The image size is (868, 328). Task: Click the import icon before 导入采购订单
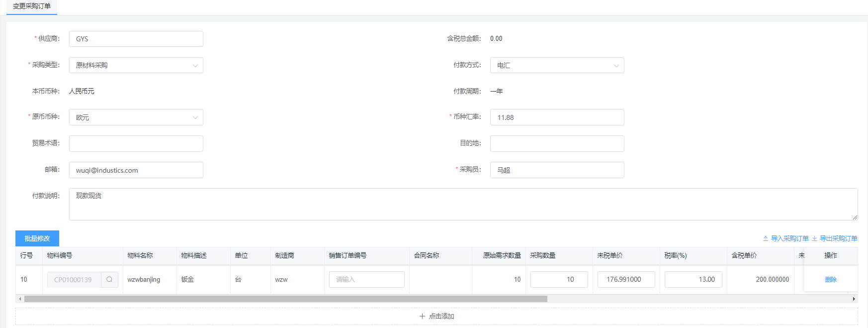point(766,238)
